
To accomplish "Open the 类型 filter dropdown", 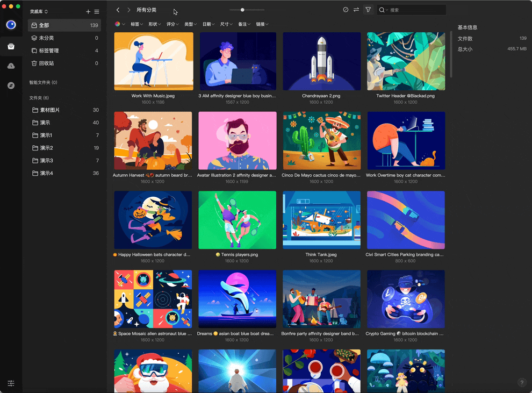I will coord(190,24).
